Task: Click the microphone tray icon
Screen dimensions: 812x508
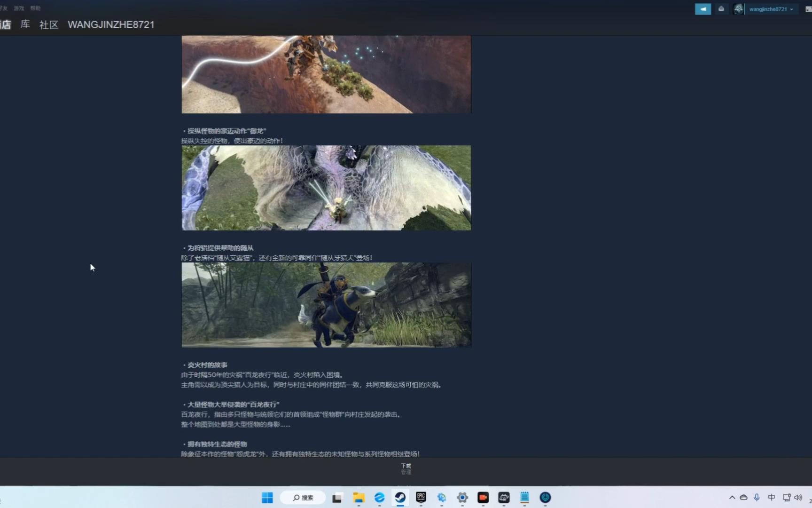Action: tap(757, 498)
